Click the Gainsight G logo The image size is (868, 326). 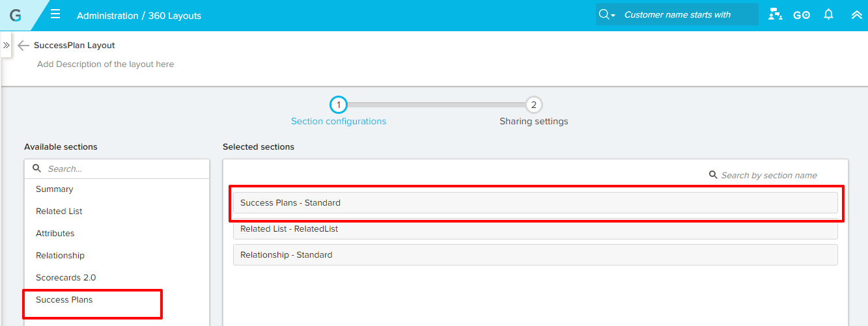coord(16,15)
